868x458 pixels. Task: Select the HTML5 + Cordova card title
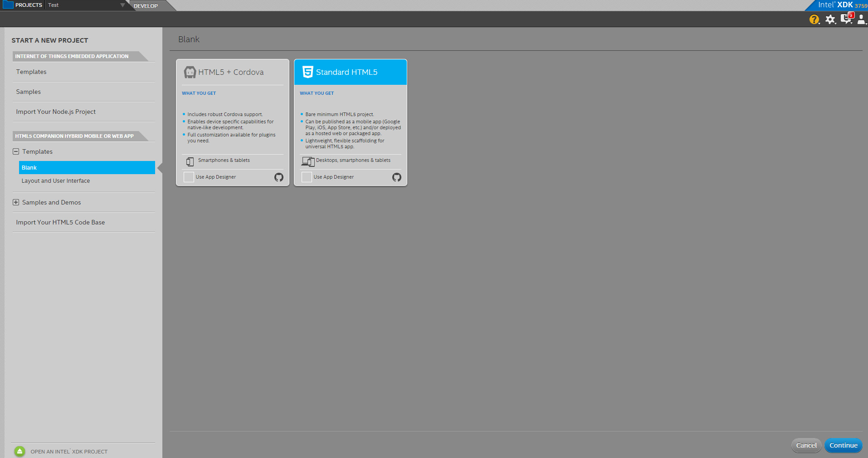click(231, 72)
